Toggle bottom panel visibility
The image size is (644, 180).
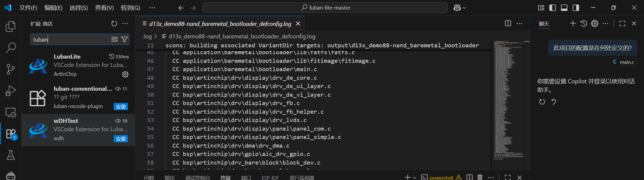[x=564, y=8]
